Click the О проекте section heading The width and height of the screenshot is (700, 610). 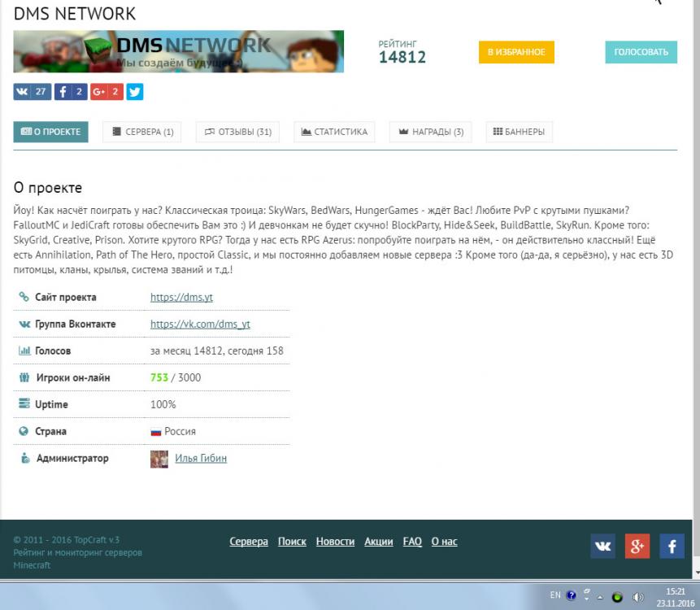48,188
